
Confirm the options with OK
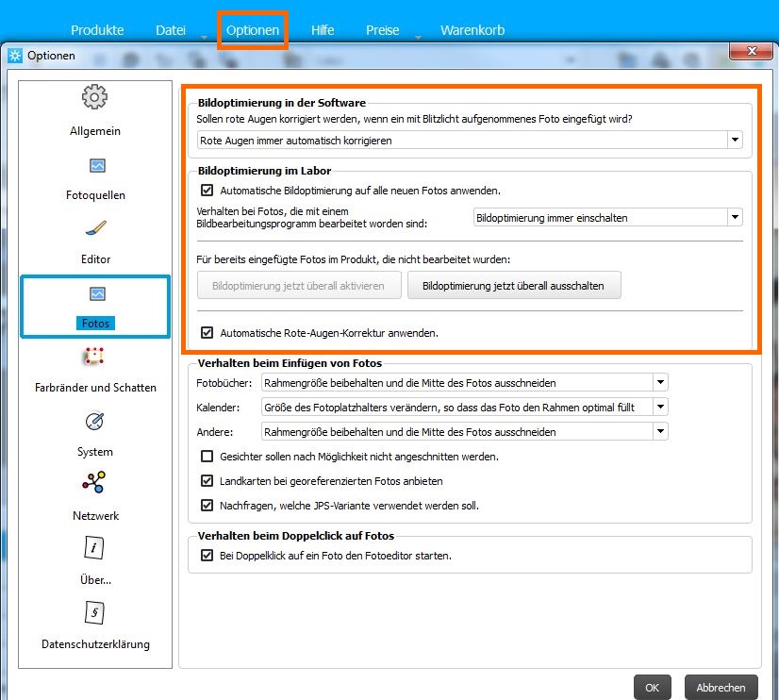tap(652, 688)
